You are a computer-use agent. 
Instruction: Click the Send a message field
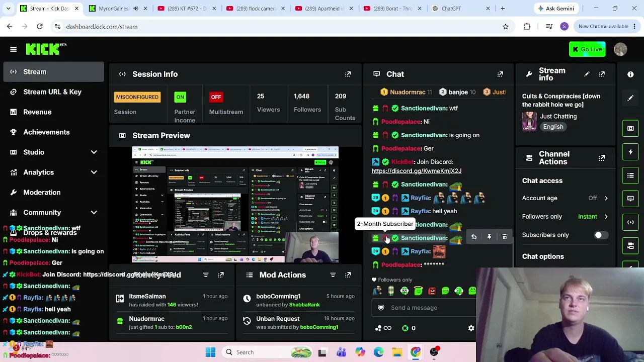(x=424, y=308)
